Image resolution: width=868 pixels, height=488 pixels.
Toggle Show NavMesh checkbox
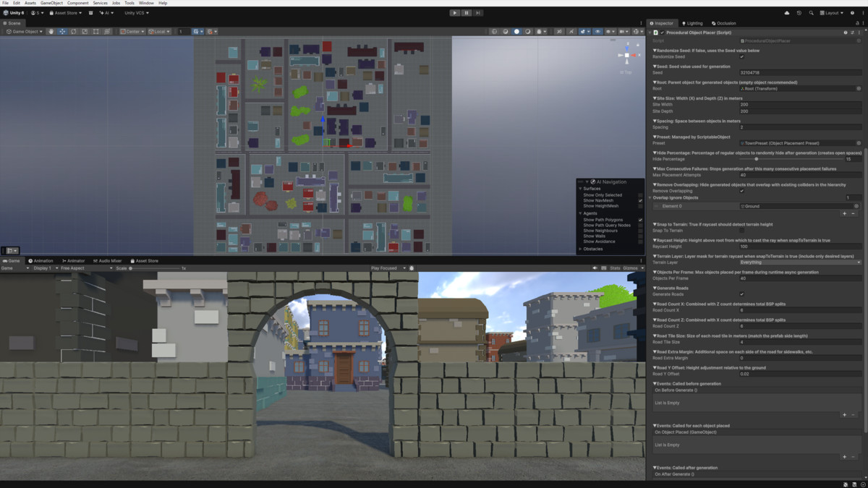pyautogui.click(x=640, y=200)
